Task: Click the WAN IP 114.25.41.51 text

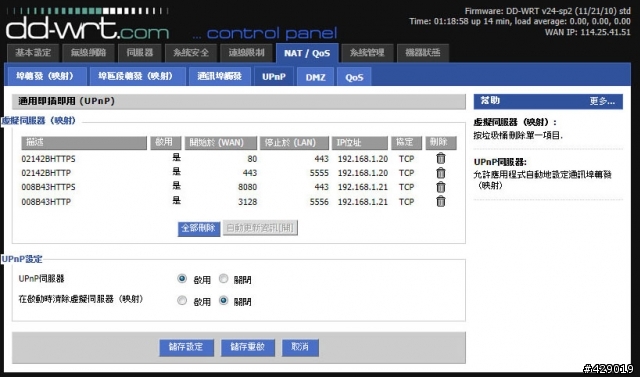Action: click(x=588, y=32)
